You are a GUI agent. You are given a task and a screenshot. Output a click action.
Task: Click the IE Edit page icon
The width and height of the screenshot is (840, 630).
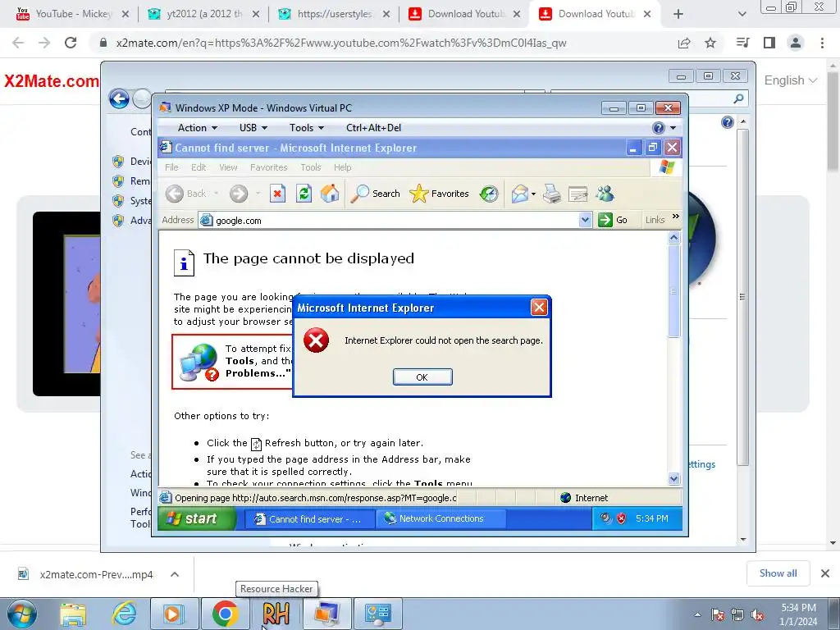pos(578,194)
